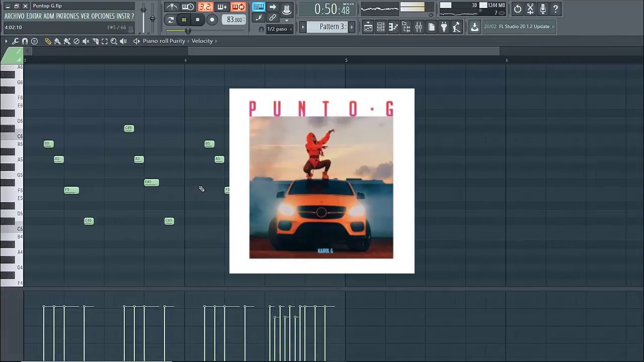
Task: Open the PATRONES menu
Action: point(67,16)
